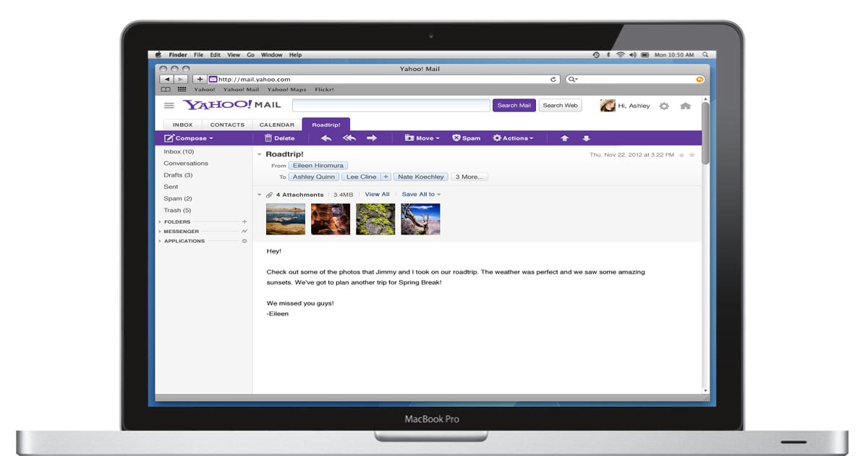
Task: Open the Move dropdown menu
Action: coord(422,138)
